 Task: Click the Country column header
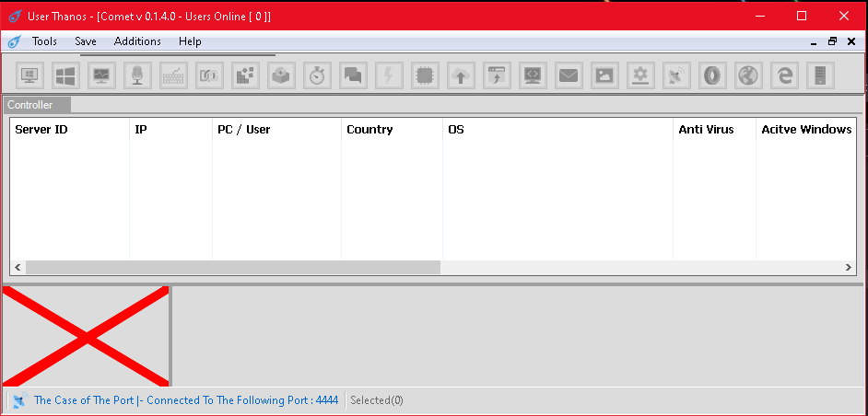coord(369,130)
